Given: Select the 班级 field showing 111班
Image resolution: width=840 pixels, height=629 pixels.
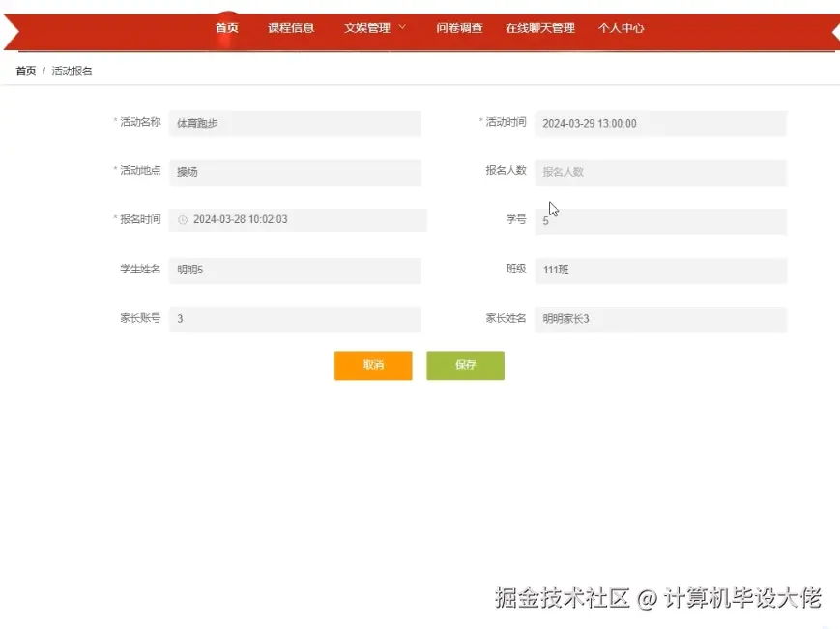Looking at the screenshot, I should pyautogui.click(x=660, y=270).
